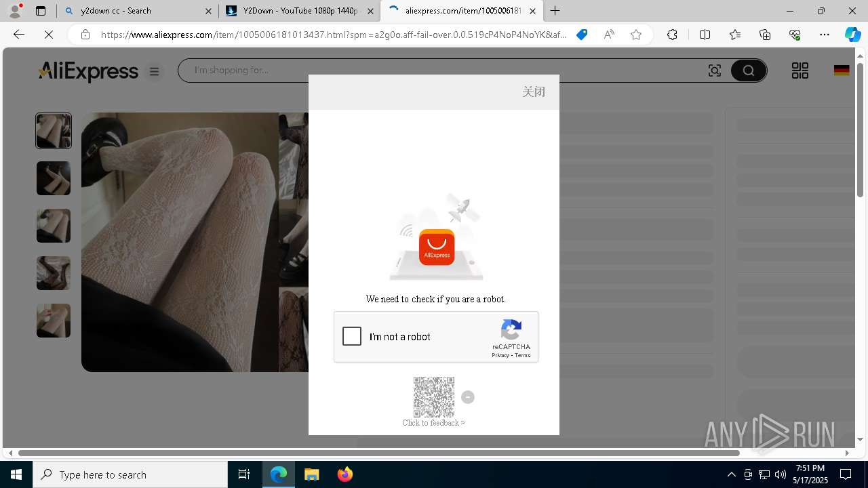Toggle Read aloud in address bar

pos(609,35)
